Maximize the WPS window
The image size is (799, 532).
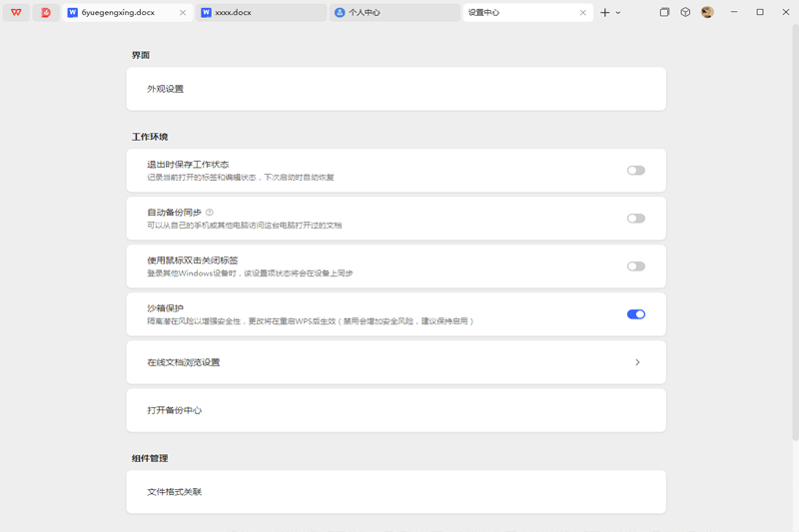click(760, 12)
